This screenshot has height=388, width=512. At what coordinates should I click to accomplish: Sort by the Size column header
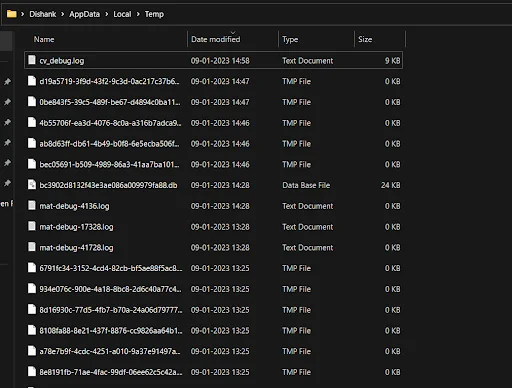(365, 39)
